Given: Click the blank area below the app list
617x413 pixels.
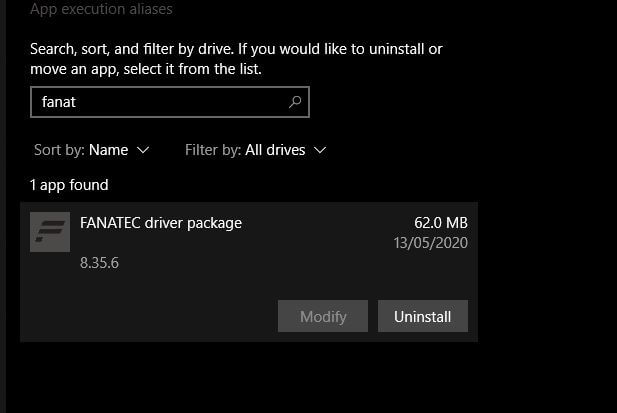Looking at the screenshot, I should 275,378.
